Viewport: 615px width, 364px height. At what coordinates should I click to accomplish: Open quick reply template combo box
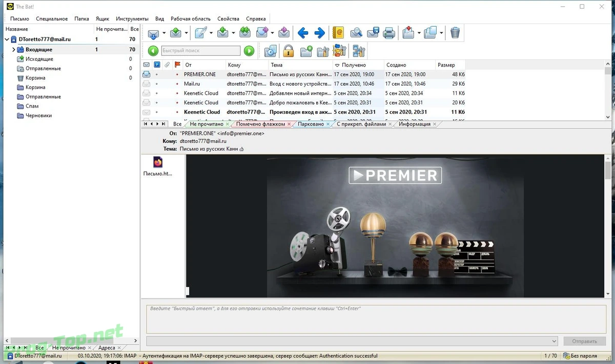tap(352, 341)
